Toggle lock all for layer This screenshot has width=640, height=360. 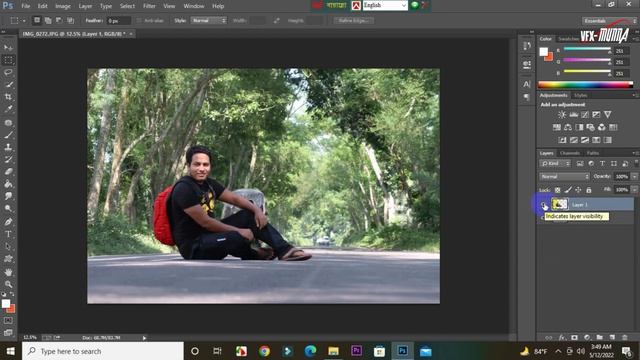[589, 190]
